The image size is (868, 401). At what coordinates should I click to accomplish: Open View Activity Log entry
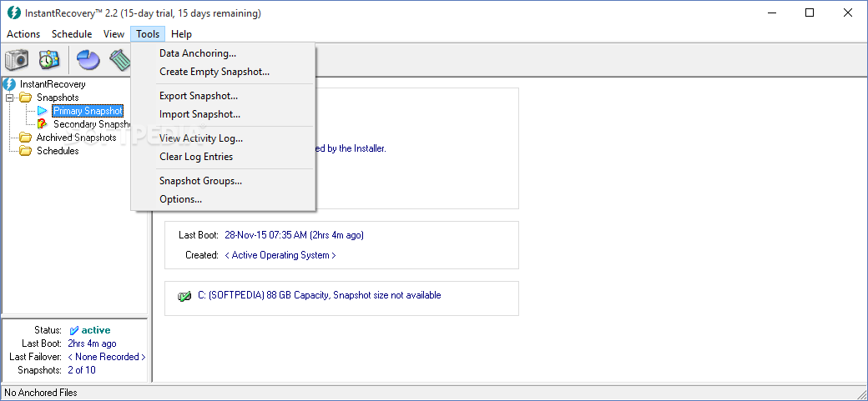coord(223,138)
